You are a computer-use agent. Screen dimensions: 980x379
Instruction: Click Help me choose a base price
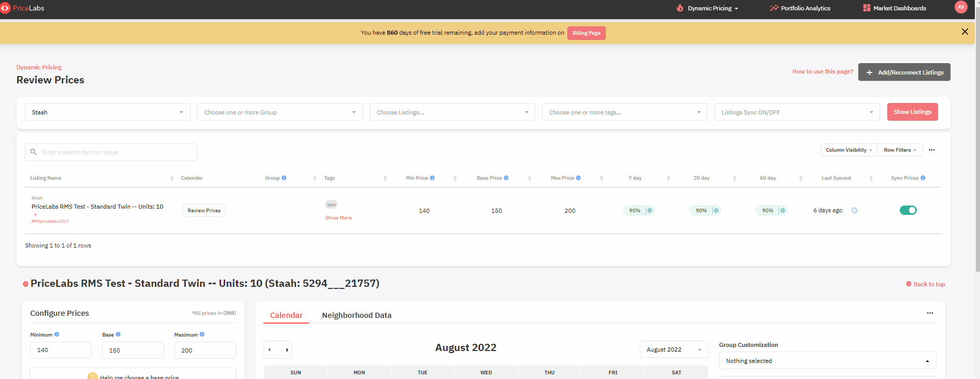pos(133,375)
